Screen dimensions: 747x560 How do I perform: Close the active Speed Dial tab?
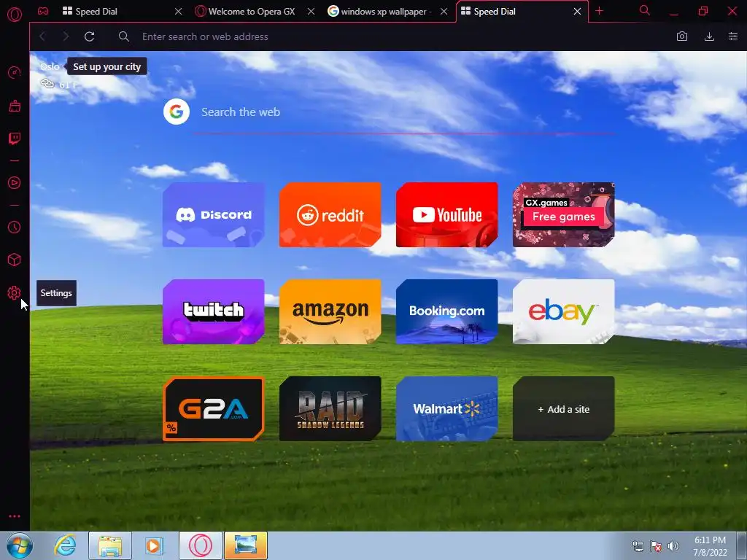(x=578, y=12)
